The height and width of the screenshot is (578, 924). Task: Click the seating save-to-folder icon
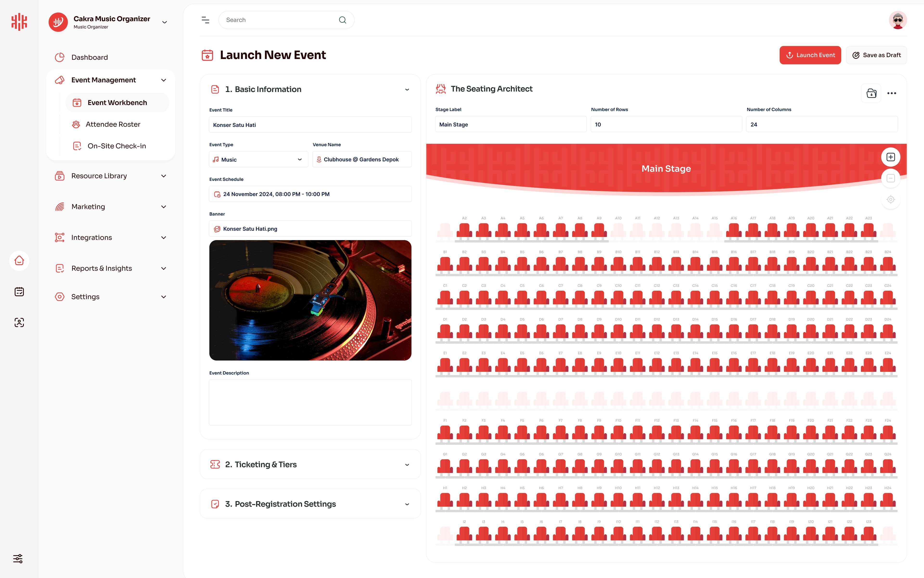pos(871,93)
